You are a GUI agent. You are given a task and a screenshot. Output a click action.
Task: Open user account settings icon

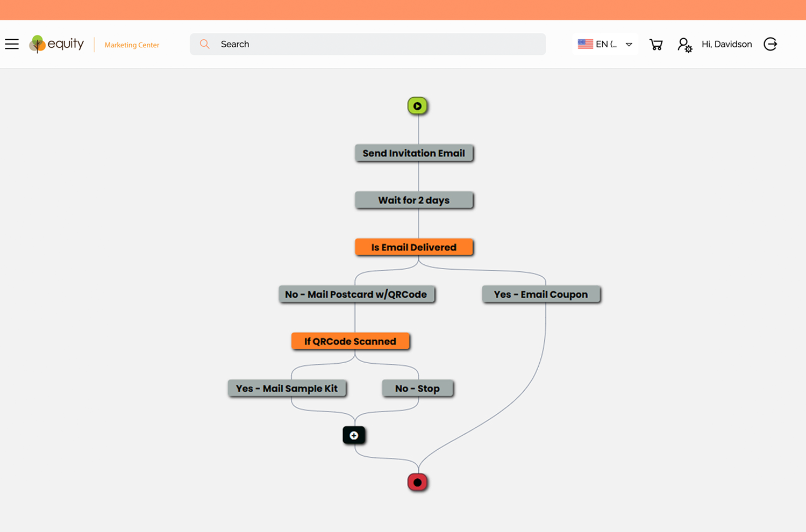coord(684,45)
